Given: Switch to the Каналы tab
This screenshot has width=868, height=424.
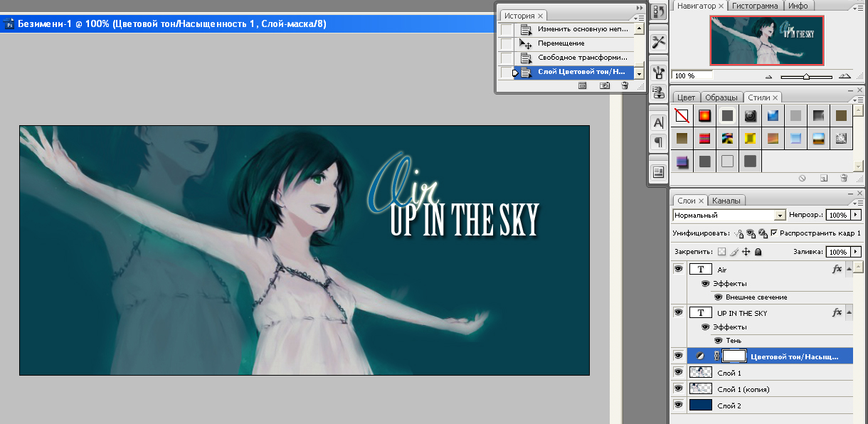Looking at the screenshot, I should (726, 201).
